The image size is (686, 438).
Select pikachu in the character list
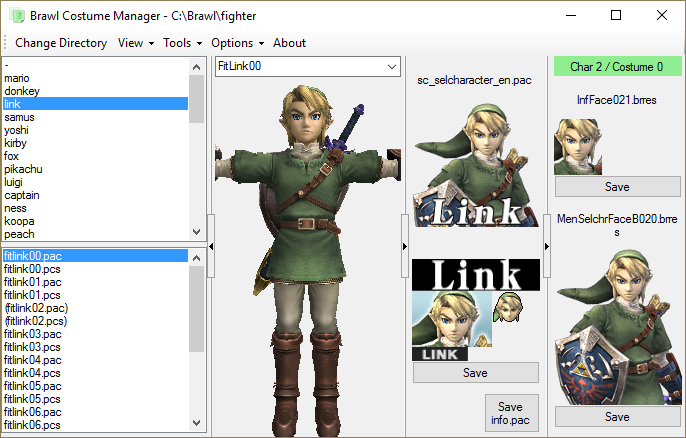(x=95, y=169)
